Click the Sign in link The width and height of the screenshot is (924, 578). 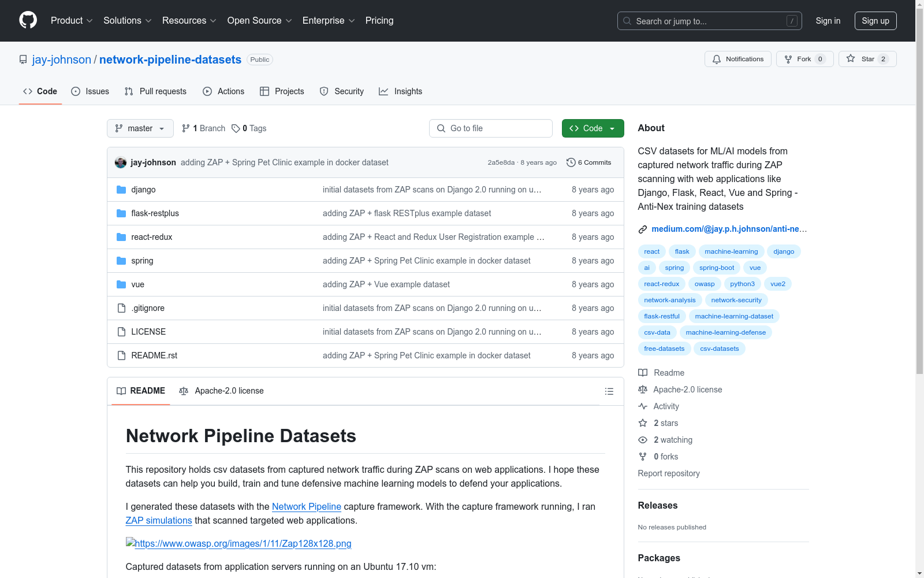click(828, 21)
